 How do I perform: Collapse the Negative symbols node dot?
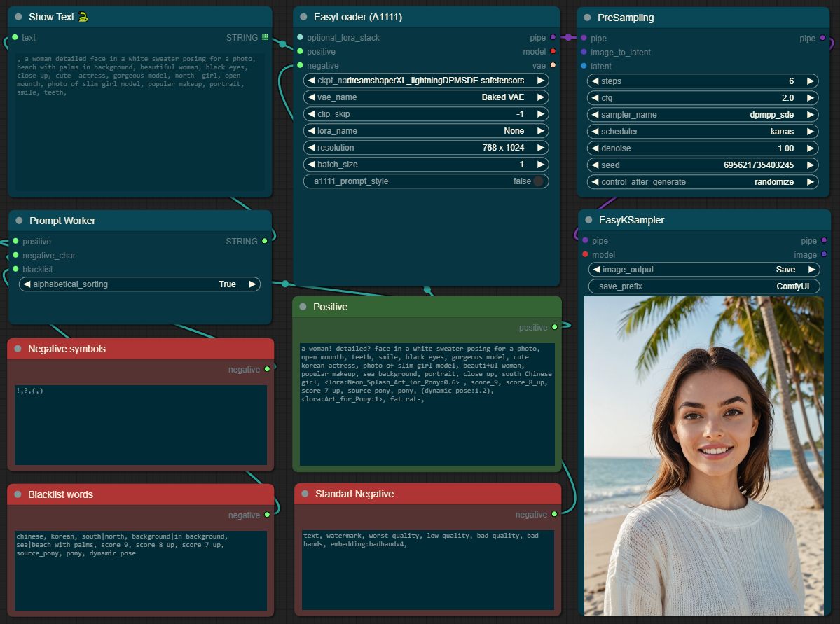pos(18,349)
